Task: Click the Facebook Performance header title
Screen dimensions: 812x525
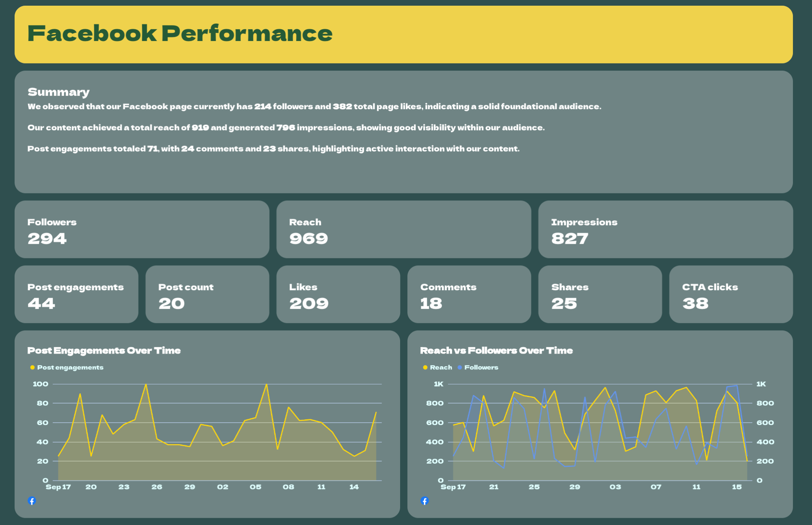Action: 180,33
